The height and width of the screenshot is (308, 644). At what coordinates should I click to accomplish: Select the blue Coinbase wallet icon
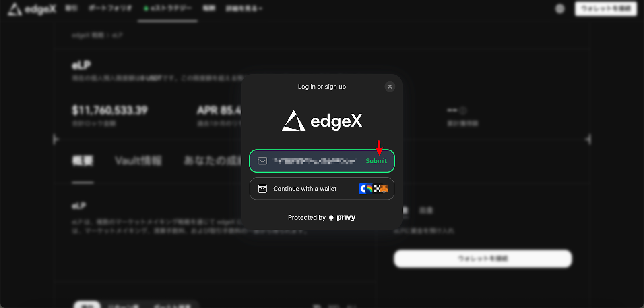point(363,189)
